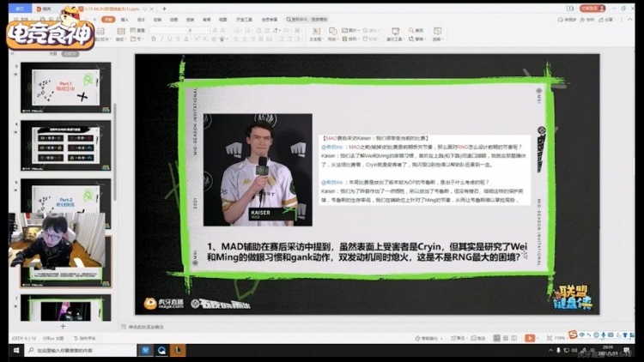Switch to reading view icon
Viewport: 644px width, 362px height.
[514, 338]
